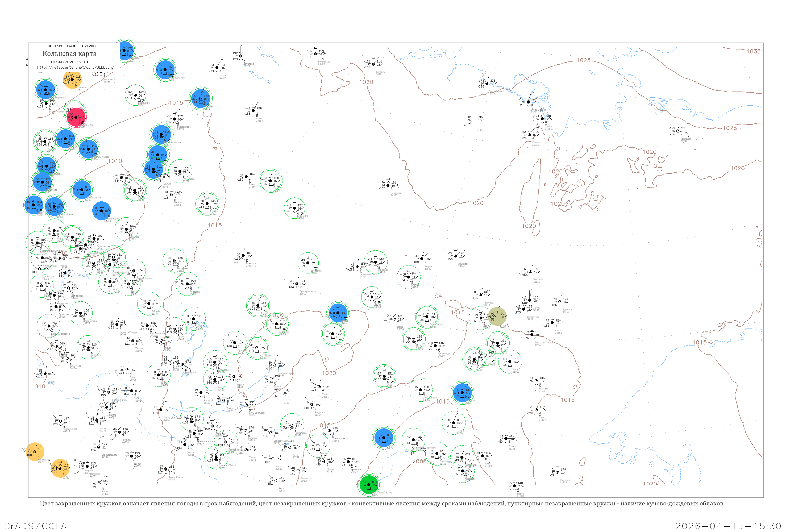Select the blue Туруханск station circle
The height and width of the screenshot is (532, 798).
201,98
